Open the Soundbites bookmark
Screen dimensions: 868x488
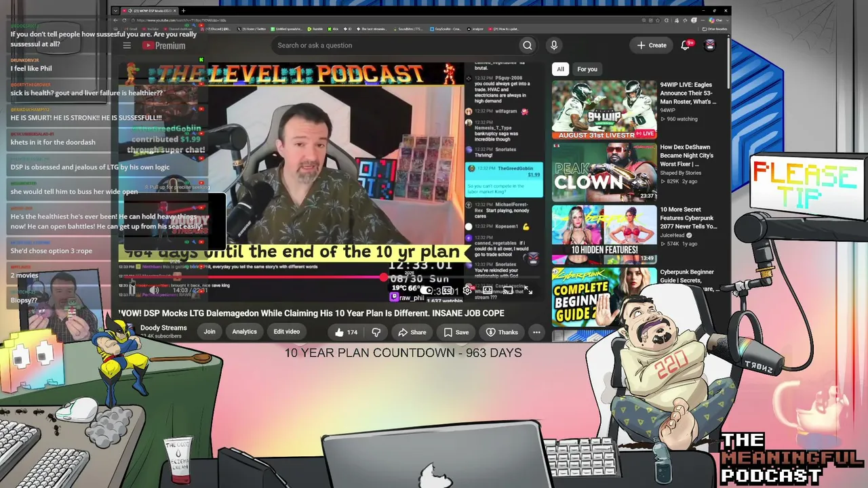click(408, 29)
